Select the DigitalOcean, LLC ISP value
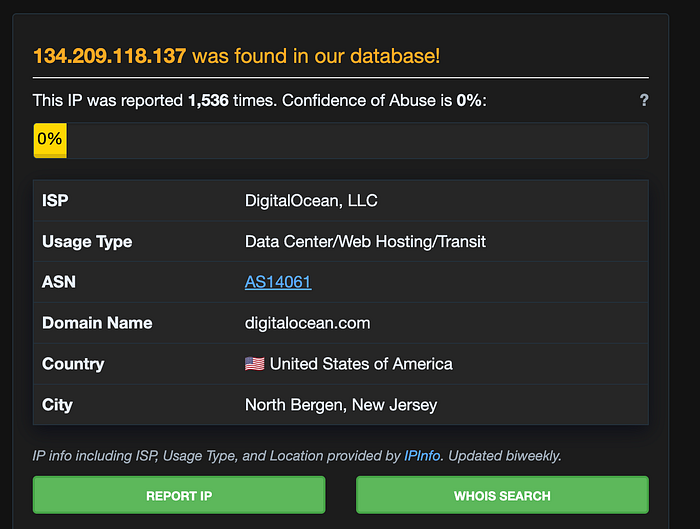Screen dimensions: 700x529 tap(311, 201)
